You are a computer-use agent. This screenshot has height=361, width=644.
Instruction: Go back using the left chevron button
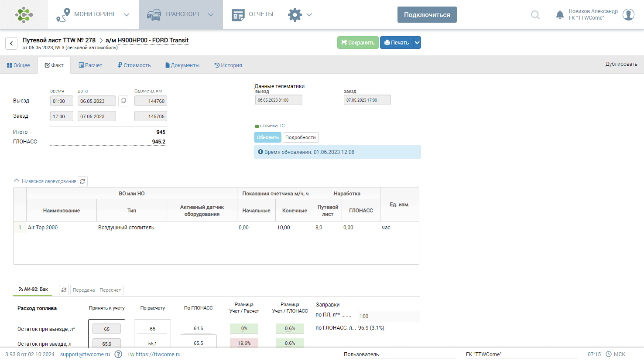click(11, 43)
